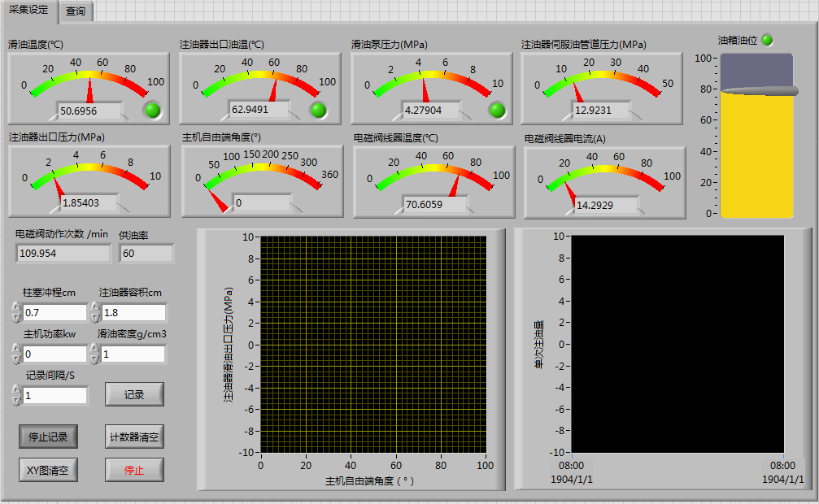The image size is (819, 504).
Task: Click the green LED on 注油器出口油温 gauge
Action: tap(318, 110)
